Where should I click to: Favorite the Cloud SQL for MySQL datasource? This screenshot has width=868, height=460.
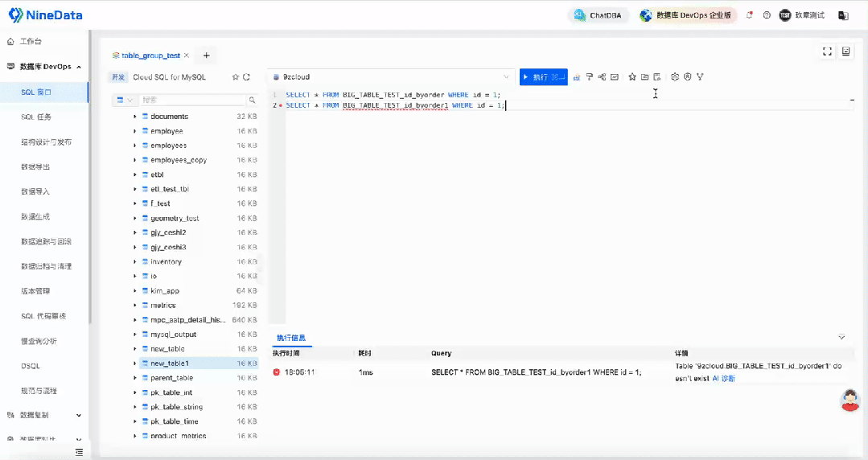[x=235, y=77]
